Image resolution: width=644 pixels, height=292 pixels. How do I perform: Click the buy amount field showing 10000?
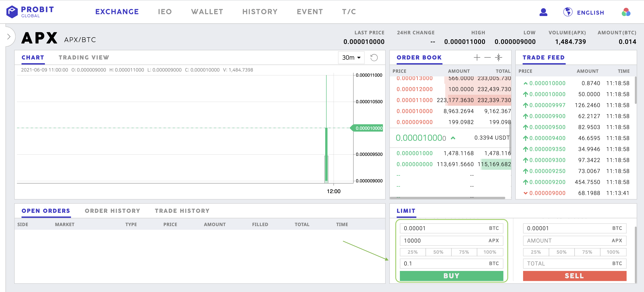tap(451, 241)
